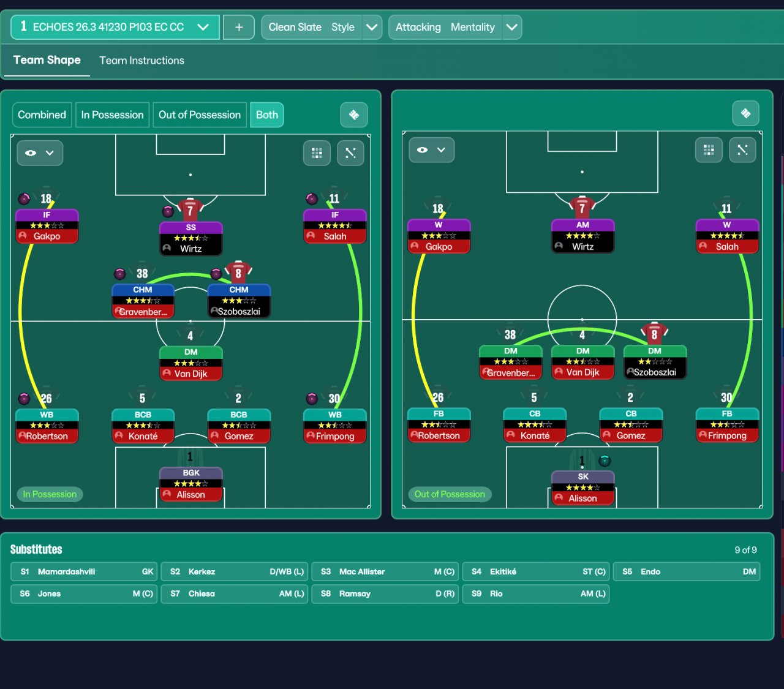Click the instruction badge beside Frimpong WB number 30

point(312,399)
